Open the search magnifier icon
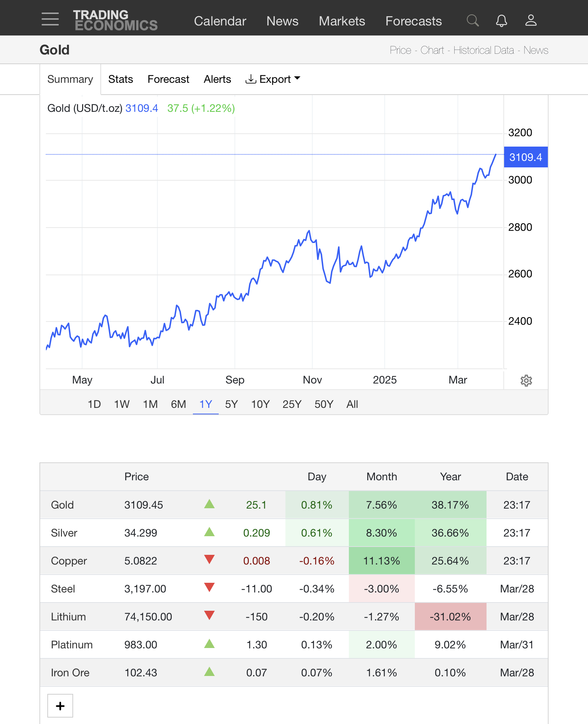This screenshot has width=588, height=724. (x=473, y=20)
